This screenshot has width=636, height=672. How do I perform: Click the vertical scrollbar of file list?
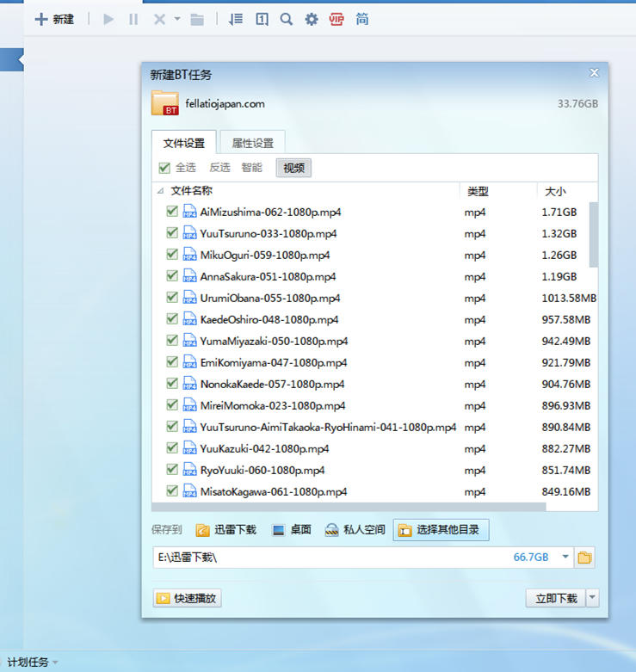coord(593,234)
